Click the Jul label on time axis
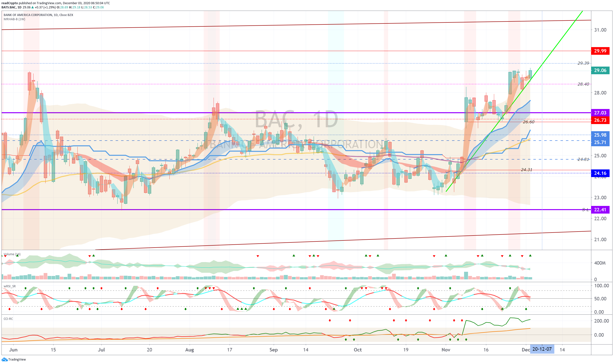Viewport: 614px width, 364px height. (101, 350)
